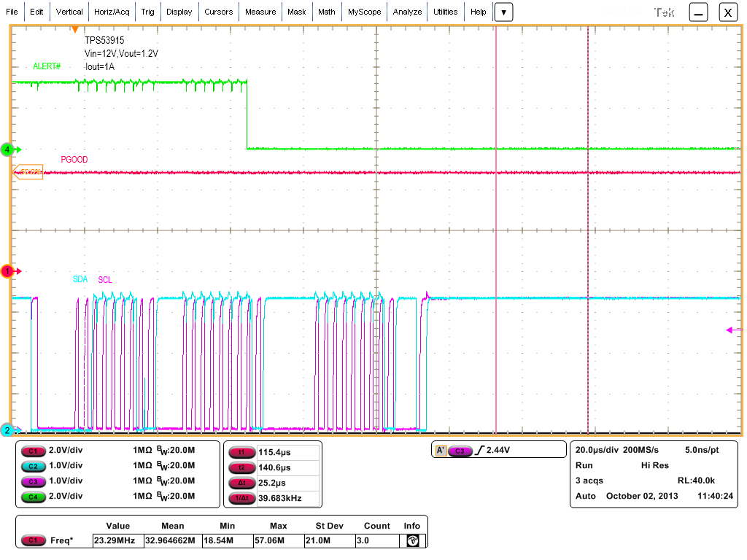This screenshot has width=747, height=560.
Task: Click the A' trigger source badge
Action: [x=443, y=450]
